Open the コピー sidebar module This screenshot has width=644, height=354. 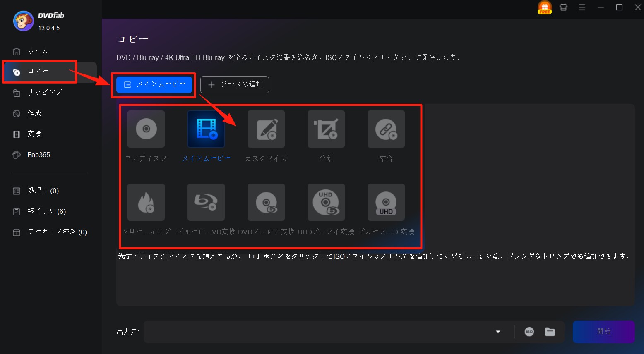click(x=50, y=72)
